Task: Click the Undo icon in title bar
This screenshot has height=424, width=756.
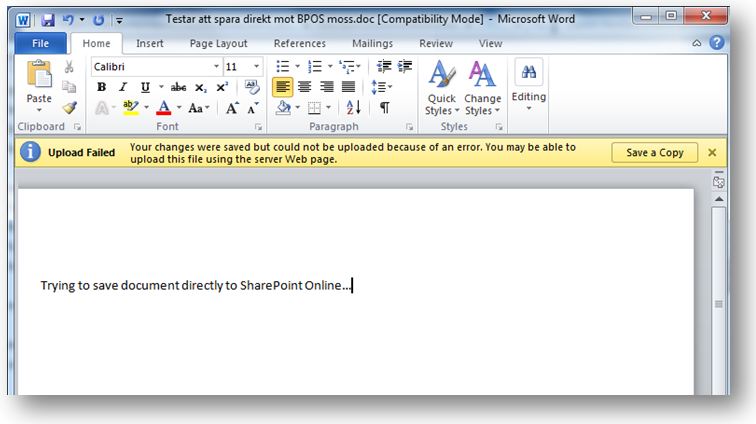Action: pos(68,20)
